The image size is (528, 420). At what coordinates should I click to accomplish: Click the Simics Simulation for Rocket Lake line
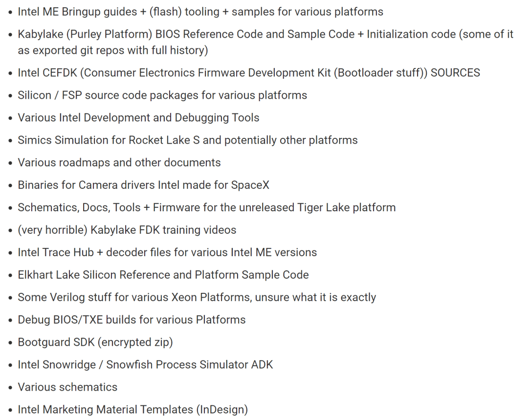click(x=188, y=140)
